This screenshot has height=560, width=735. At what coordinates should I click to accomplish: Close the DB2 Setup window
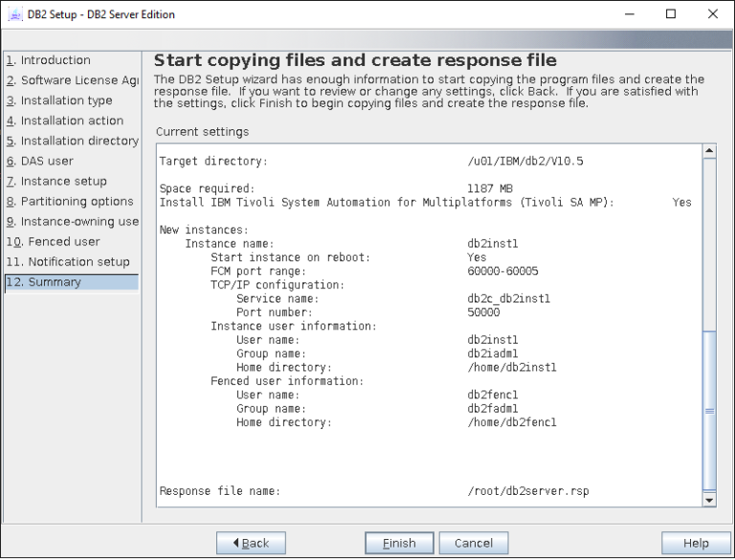(x=712, y=14)
